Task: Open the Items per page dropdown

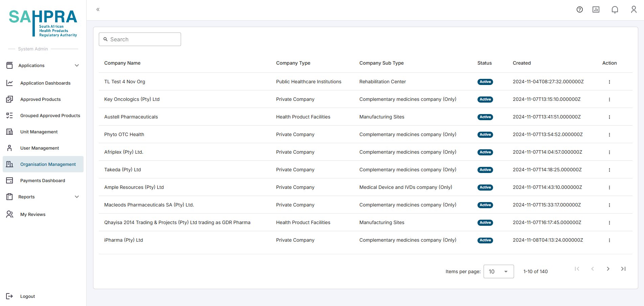Action: (498, 271)
